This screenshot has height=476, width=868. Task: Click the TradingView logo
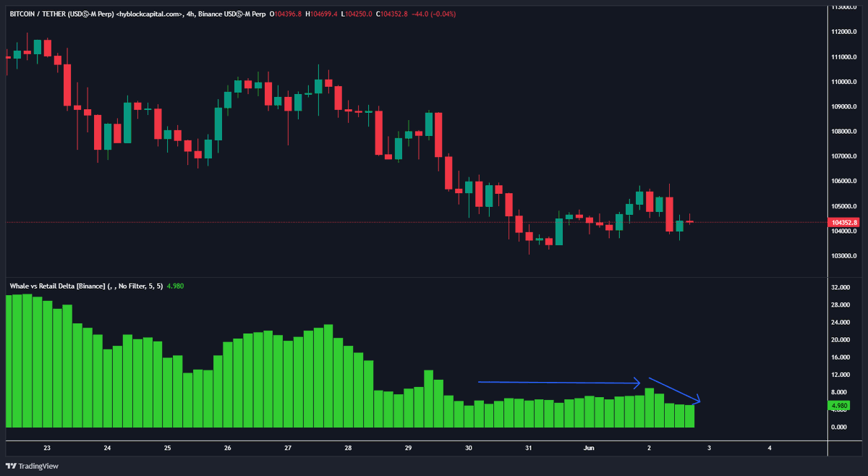[x=32, y=466]
